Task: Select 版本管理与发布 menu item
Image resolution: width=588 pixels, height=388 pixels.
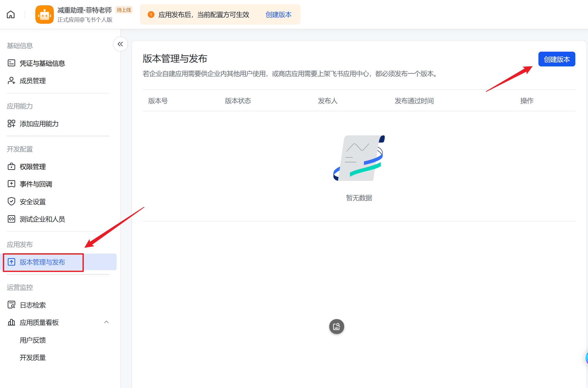Action: coord(60,262)
